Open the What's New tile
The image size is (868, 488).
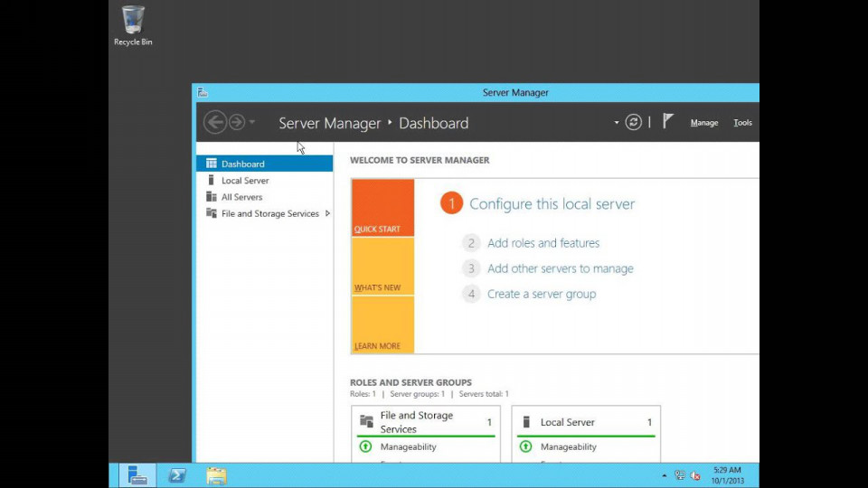point(382,266)
